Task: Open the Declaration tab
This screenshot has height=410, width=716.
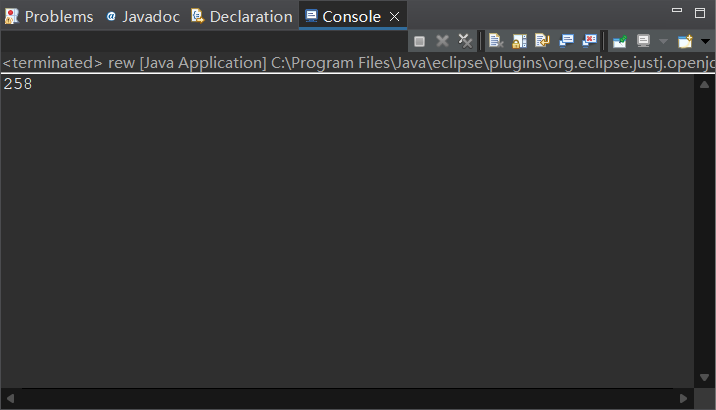Action: 242,16
